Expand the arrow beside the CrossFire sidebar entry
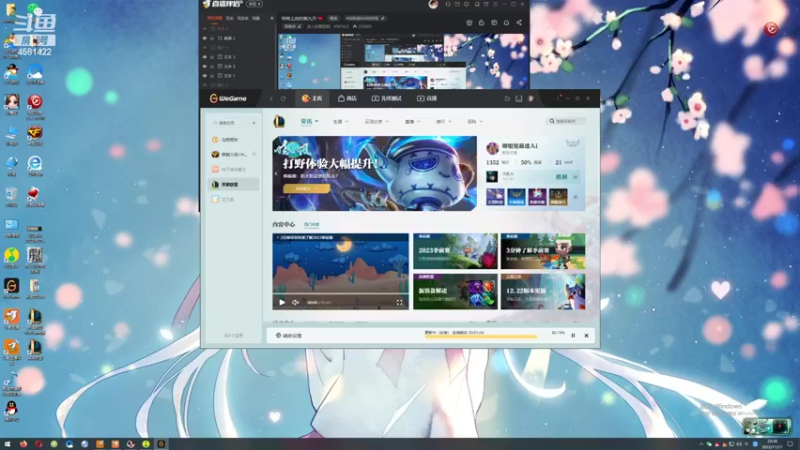Screen dimensions: 800x450 click(x=254, y=154)
